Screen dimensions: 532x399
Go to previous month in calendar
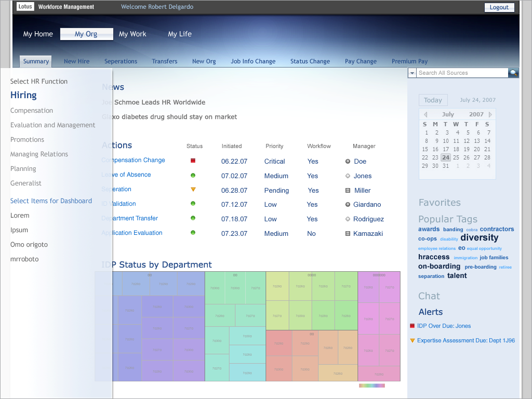coord(425,114)
